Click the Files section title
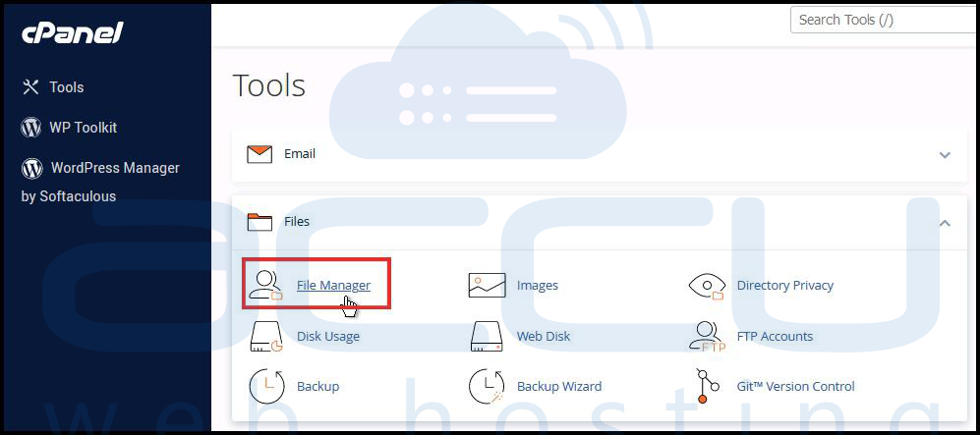 pos(297,221)
